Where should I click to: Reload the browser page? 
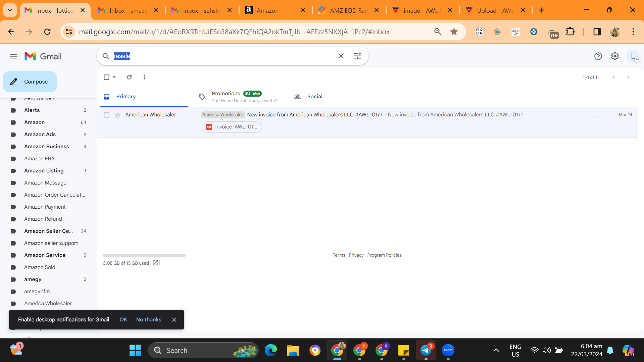click(47, 32)
